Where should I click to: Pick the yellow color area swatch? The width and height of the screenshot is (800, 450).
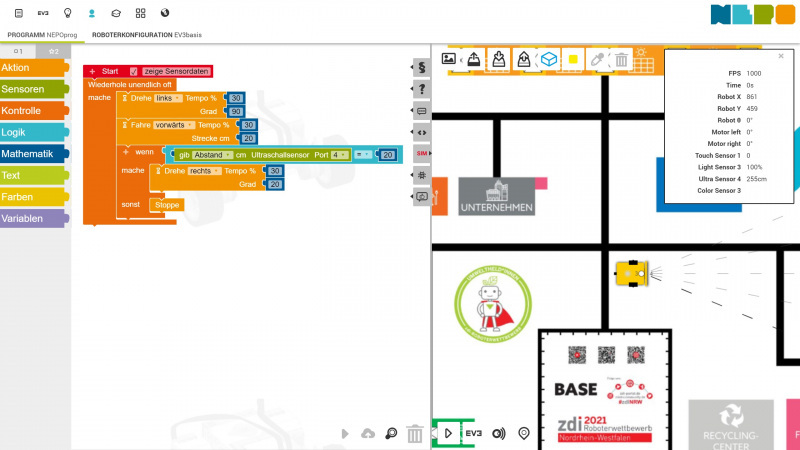click(573, 59)
